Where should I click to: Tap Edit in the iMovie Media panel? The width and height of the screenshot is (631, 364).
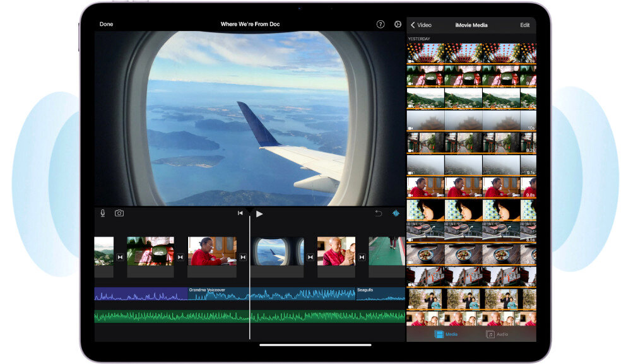pyautogui.click(x=524, y=25)
